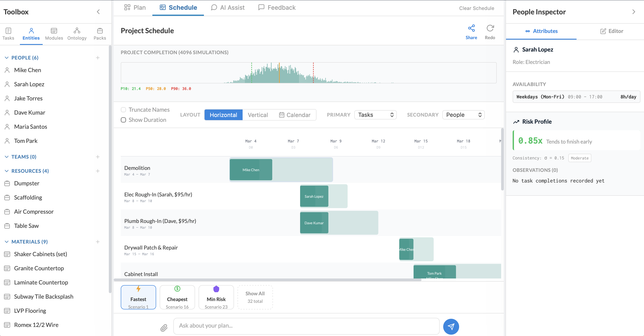Screen dimensions: 644x336
Task: Click Mike Chen bar on Drywall Patch
Action: (406, 249)
